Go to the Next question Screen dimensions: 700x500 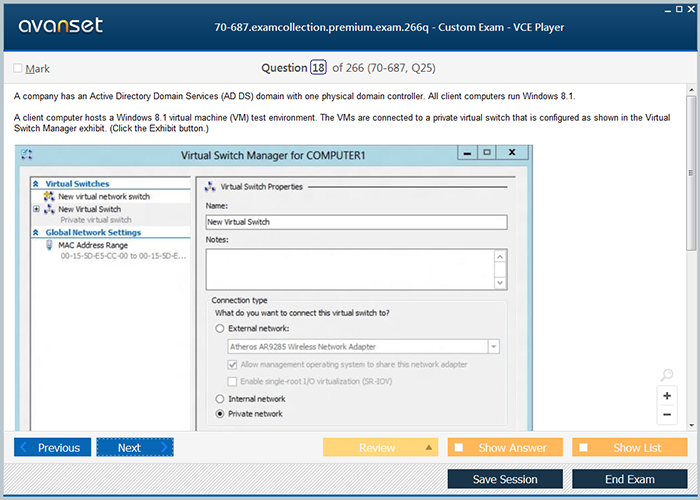pos(135,447)
